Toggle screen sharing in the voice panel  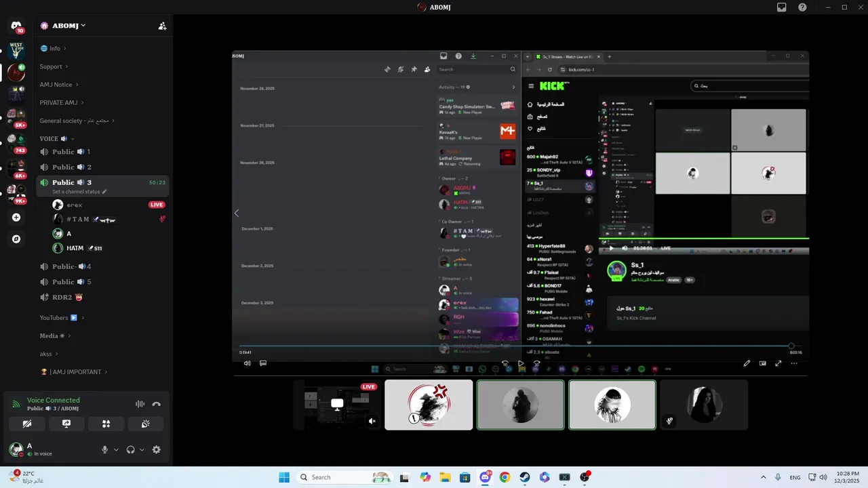pyautogui.click(x=66, y=424)
